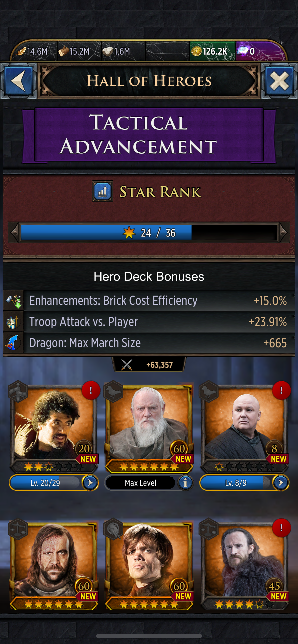
Task: Tap the blue back arrow button
Action: tap(18, 81)
